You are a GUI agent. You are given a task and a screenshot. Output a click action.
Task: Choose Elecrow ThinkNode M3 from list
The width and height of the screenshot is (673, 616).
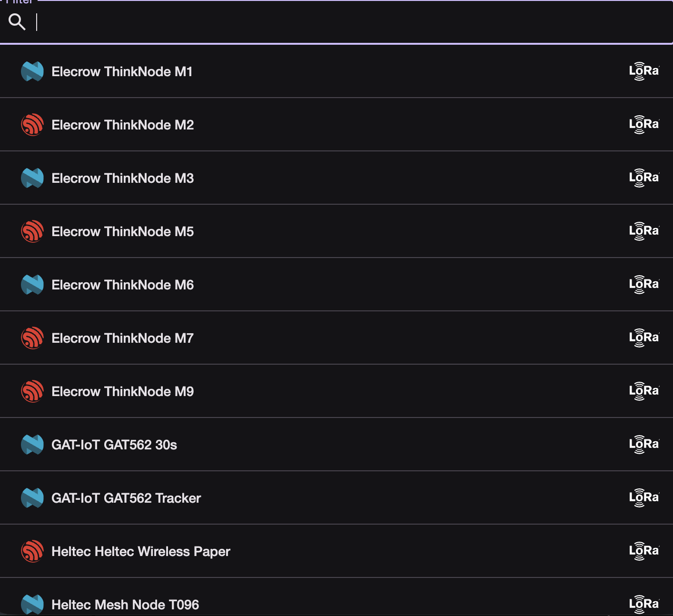336,178
